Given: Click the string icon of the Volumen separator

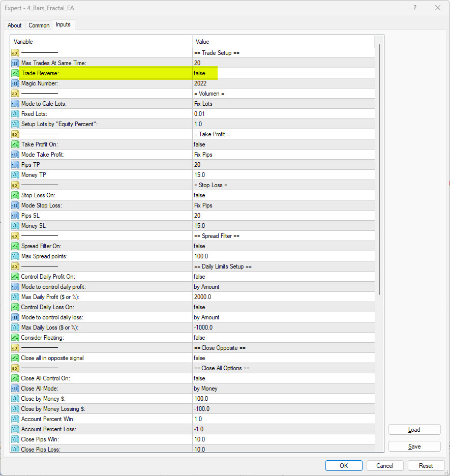Looking at the screenshot, I should (x=15, y=94).
